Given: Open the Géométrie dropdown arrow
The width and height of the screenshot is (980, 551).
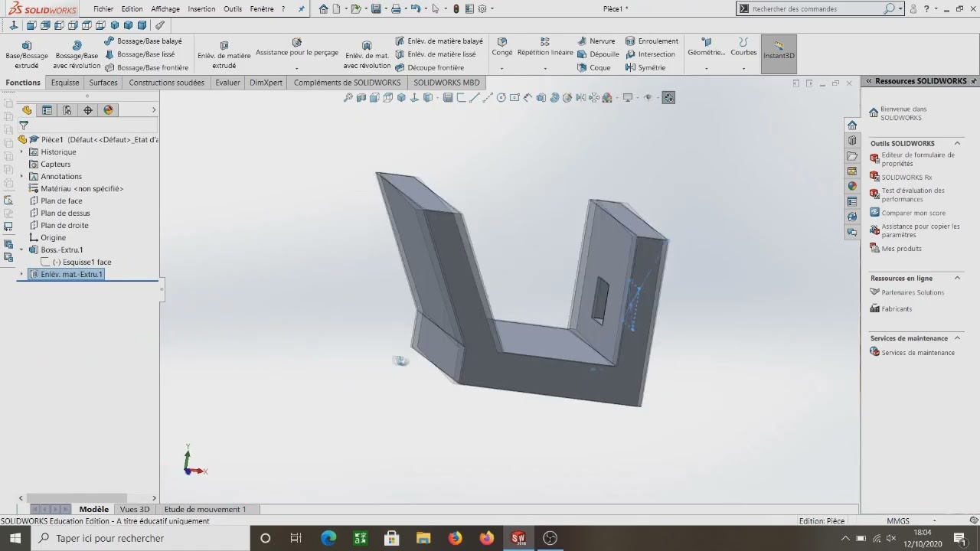Looking at the screenshot, I should point(706,68).
